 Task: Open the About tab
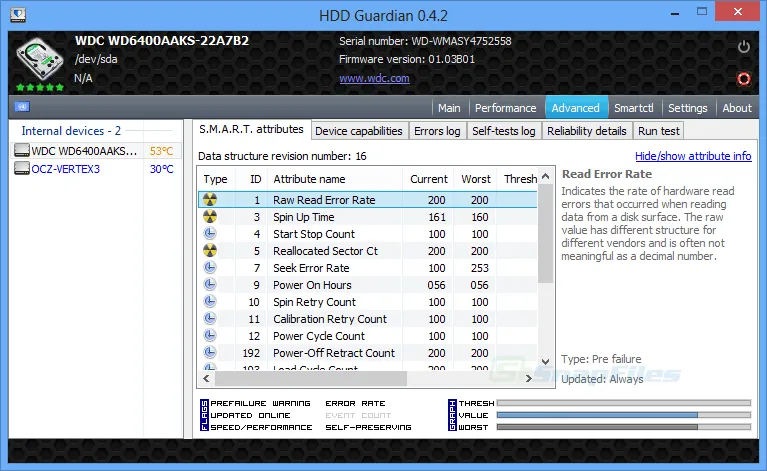(737, 108)
